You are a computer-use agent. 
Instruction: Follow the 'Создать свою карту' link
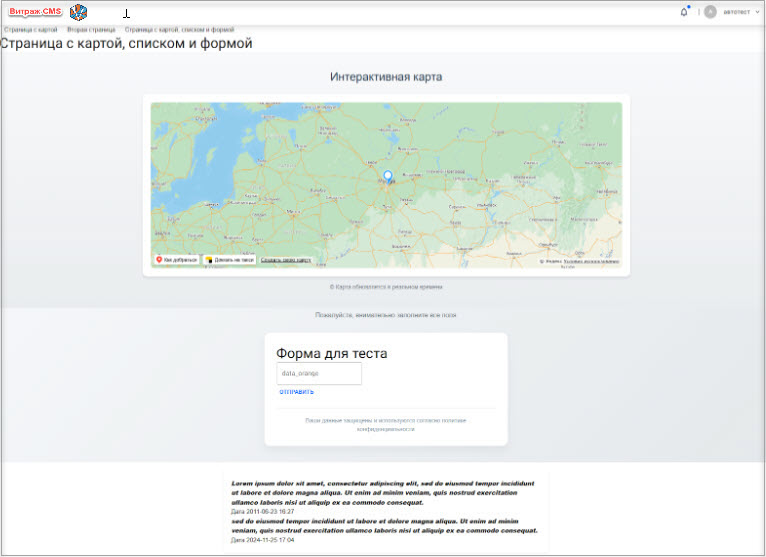[286, 260]
